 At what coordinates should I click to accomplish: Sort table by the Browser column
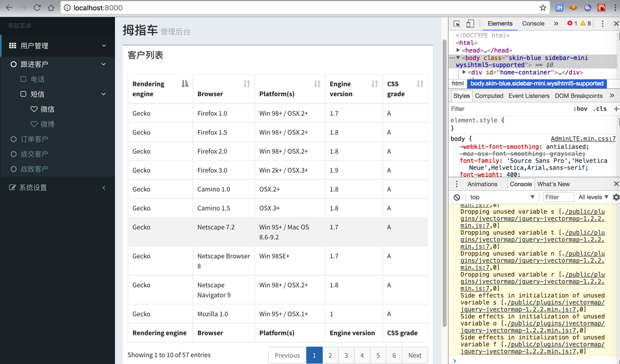click(246, 84)
